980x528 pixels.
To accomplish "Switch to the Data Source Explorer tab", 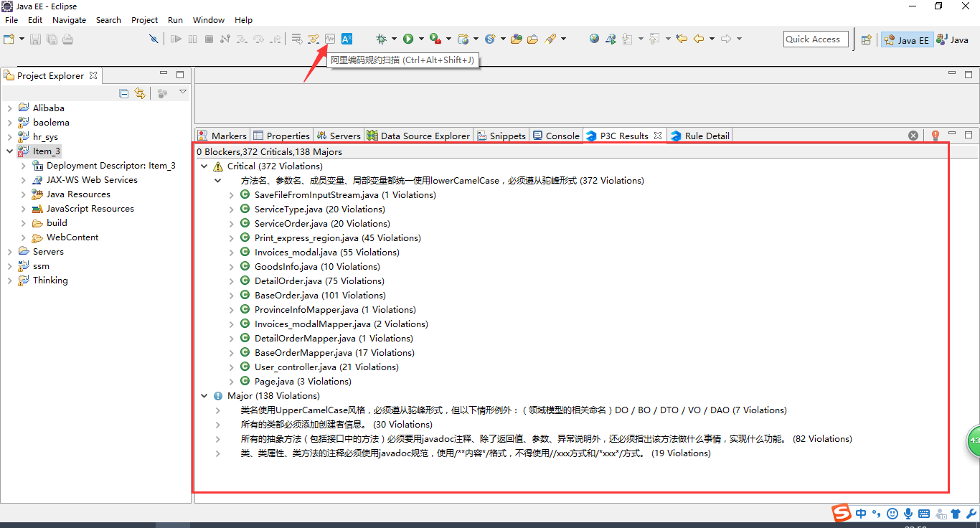I will 419,136.
